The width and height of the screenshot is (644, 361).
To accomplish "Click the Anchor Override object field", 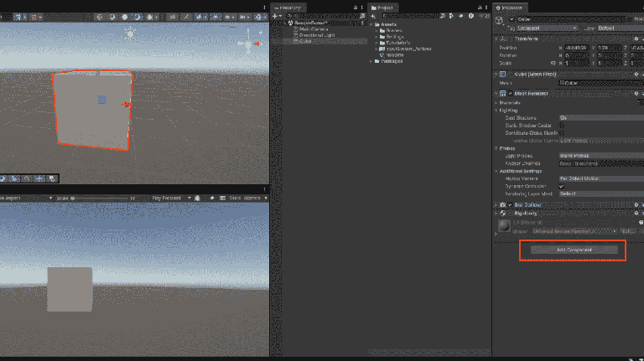I will 601,163.
